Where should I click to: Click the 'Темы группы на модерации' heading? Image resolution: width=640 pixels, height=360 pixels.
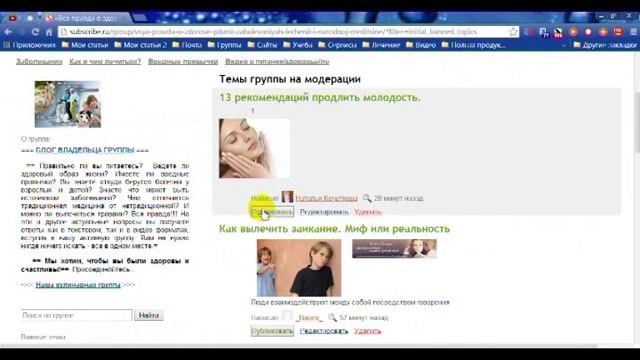pyautogui.click(x=290, y=79)
